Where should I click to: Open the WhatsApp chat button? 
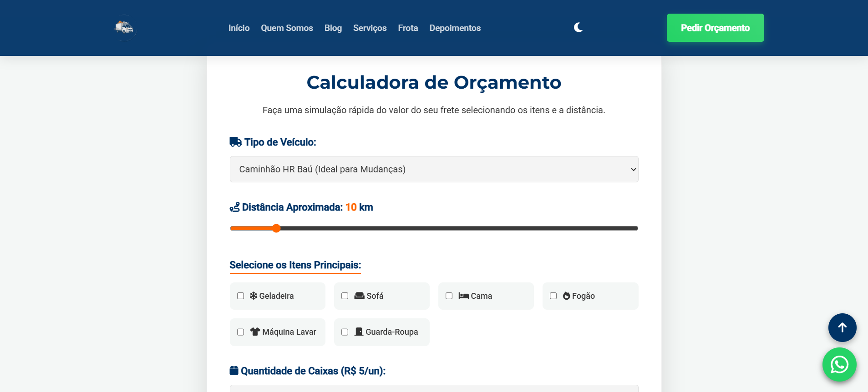(x=839, y=365)
